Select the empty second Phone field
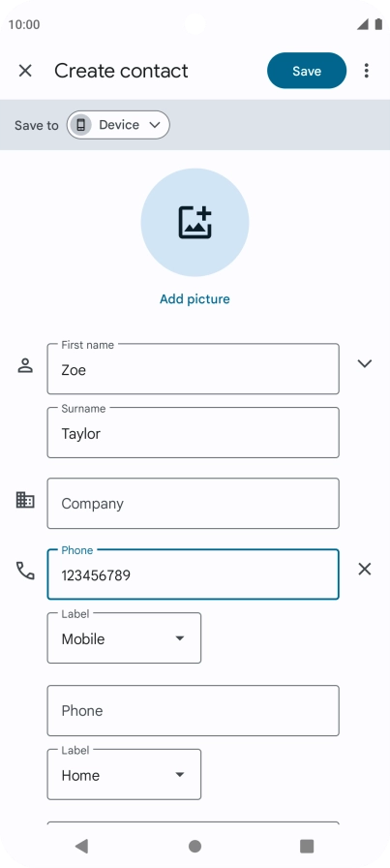This screenshot has height=868, width=390. pos(193,711)
